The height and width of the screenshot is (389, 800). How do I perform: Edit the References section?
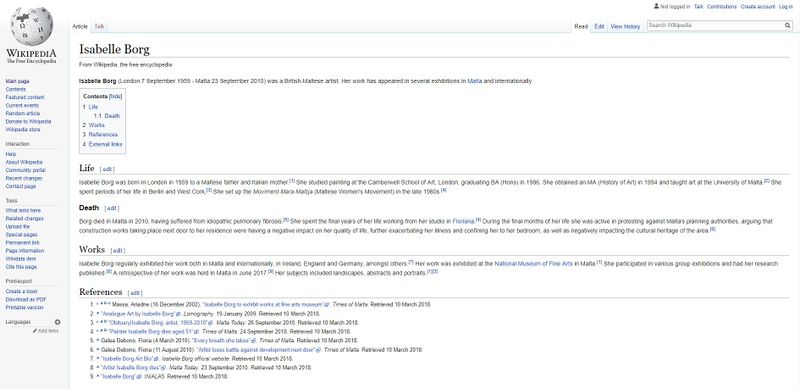[x=135, y=293]
